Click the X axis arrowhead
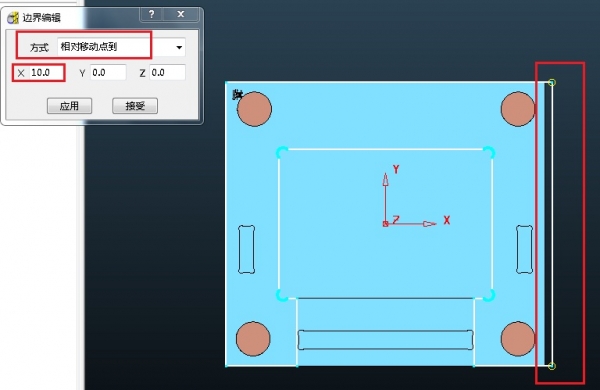This screenshot has height=390, width=600. tap(430, 224)
